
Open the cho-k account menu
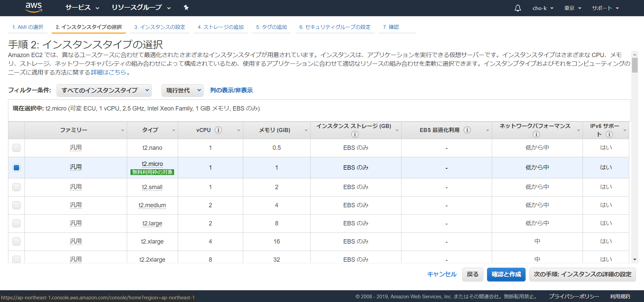543,8
